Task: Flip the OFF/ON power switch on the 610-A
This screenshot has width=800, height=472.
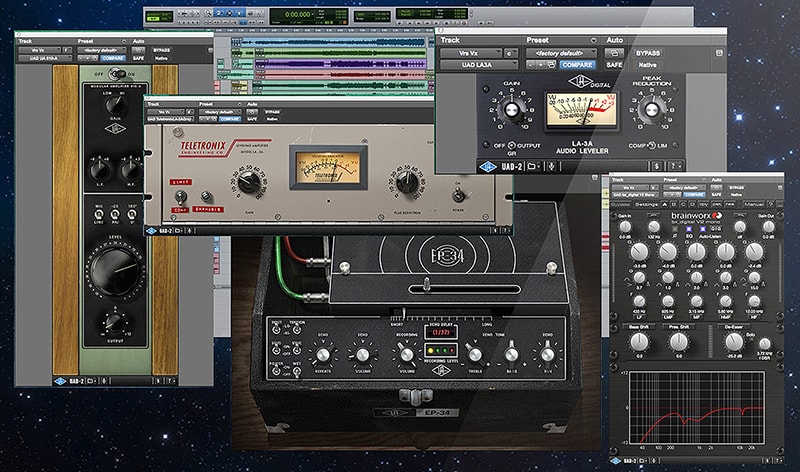Action: tap(118, 74)
